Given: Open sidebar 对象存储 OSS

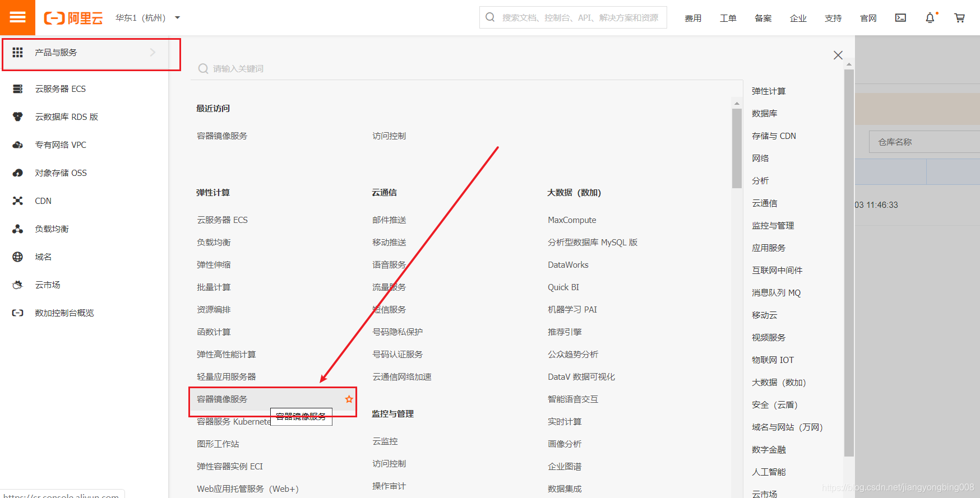Looking at the screenshot, I should point(61,173).
